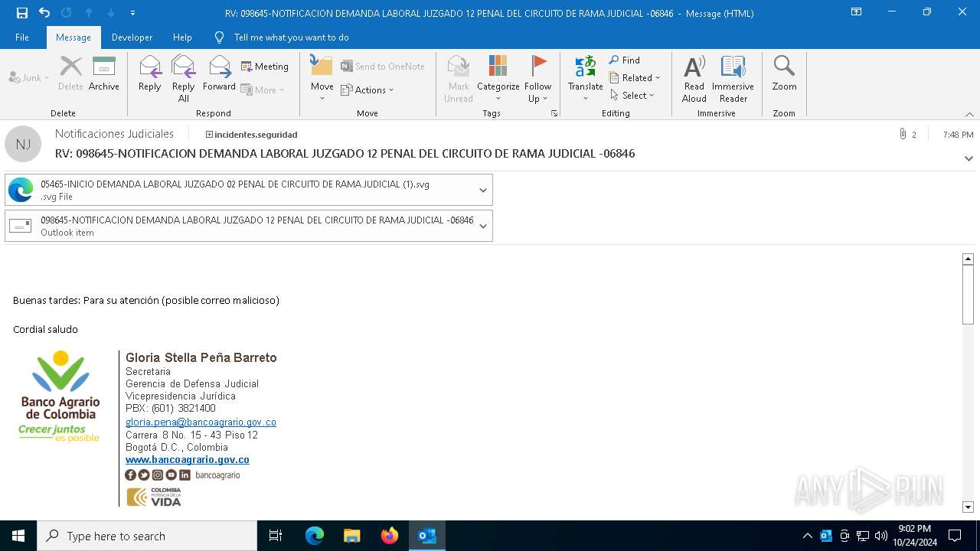Image resolution: width=980 pixels, height=551 pixels.
Task: Open the Junk dropdown
Action: [29, 78]
